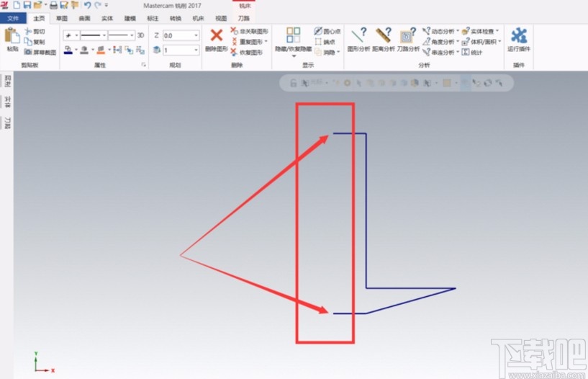Expand the 体积/面积 dropdown
Image resolution: width=588 pixels, height=379 pixels.
499,41
